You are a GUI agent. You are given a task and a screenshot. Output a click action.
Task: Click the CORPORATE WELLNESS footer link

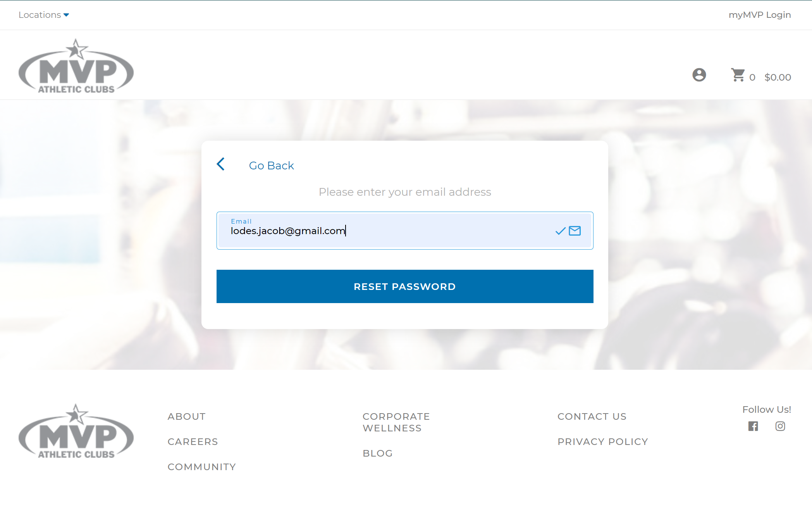click(396, 422)
